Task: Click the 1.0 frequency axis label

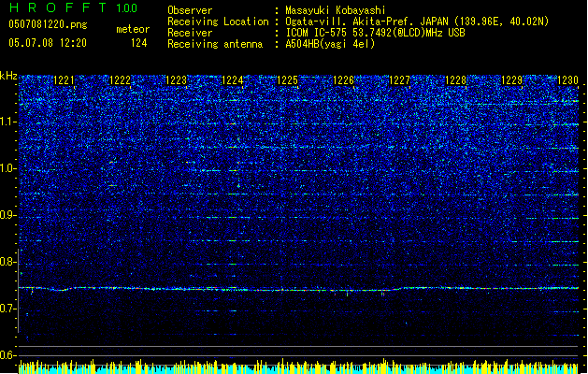Action: [8, 168]
